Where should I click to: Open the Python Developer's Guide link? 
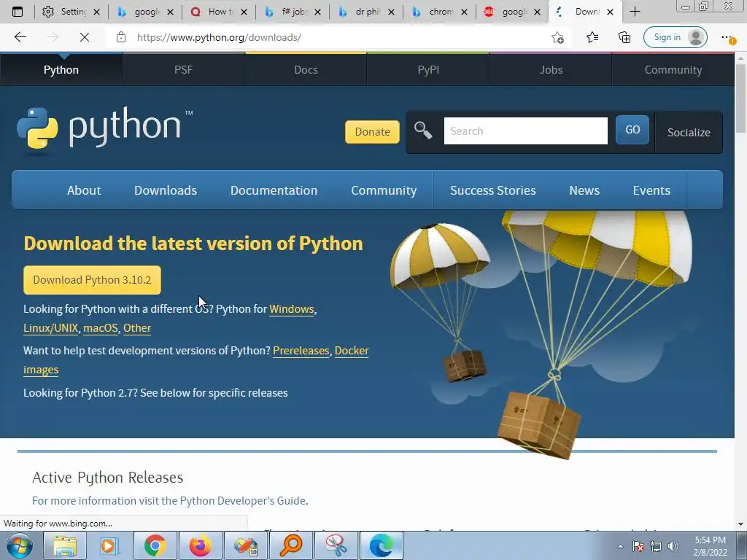click(x=243, y=500)
